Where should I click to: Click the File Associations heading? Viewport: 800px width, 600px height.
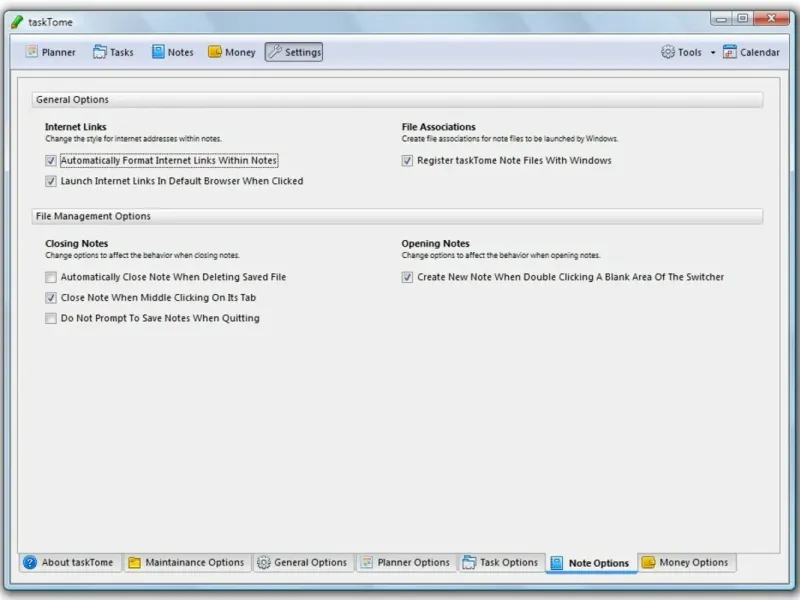pyautogui.click(x=438, y=127)
